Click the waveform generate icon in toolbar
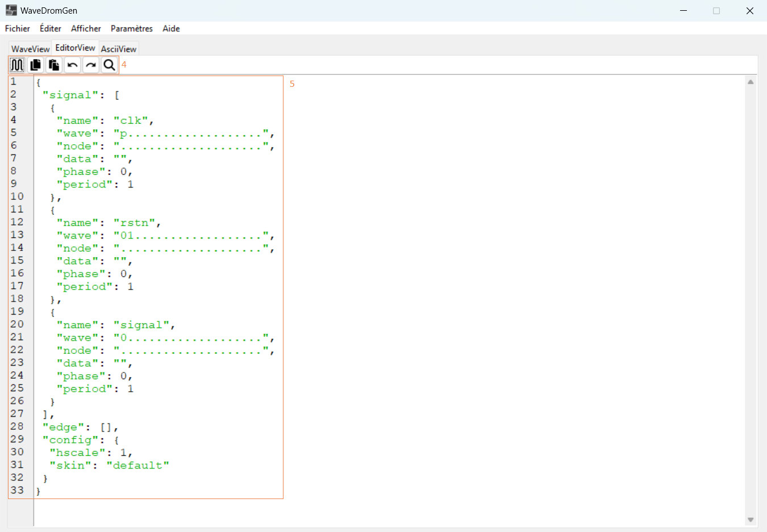This screenshot has height=532, width=767. pos(17,65)
